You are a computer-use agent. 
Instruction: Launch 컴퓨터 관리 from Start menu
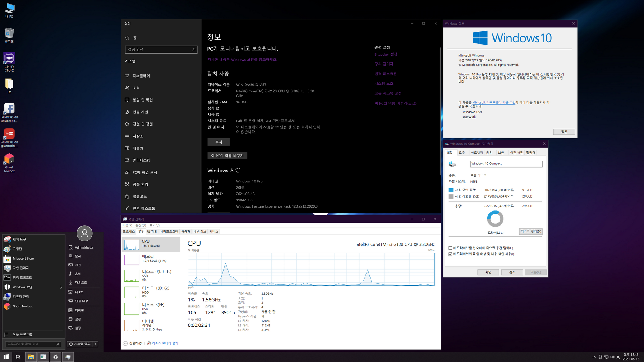click(33, 297)
